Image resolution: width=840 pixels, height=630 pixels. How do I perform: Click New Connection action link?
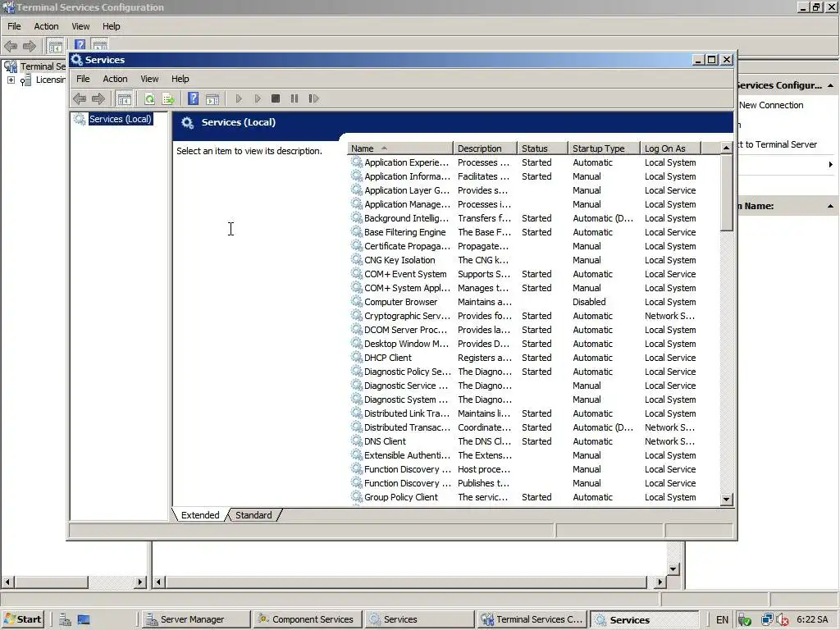pos(771,105)
